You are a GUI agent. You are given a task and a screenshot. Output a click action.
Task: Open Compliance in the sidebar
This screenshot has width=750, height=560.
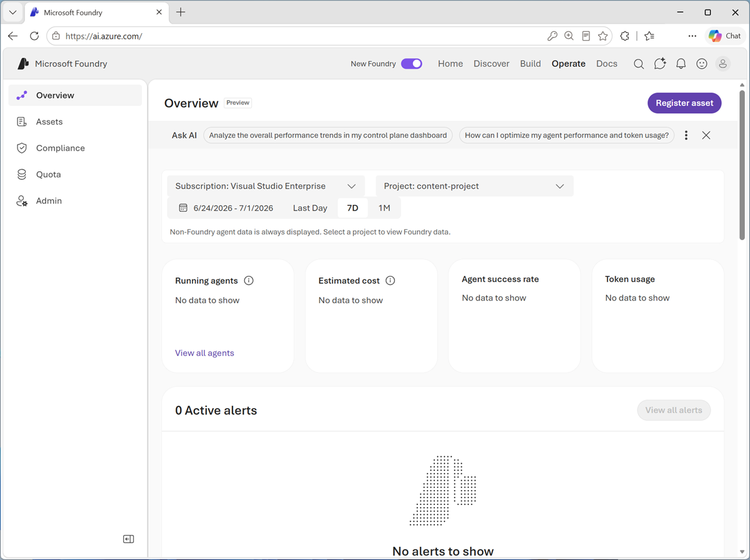[x=75, y=148]
